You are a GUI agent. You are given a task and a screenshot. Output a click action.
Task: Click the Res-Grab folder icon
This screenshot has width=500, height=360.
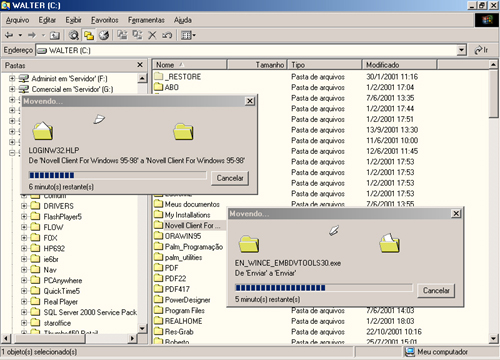[x=159, y=331]
